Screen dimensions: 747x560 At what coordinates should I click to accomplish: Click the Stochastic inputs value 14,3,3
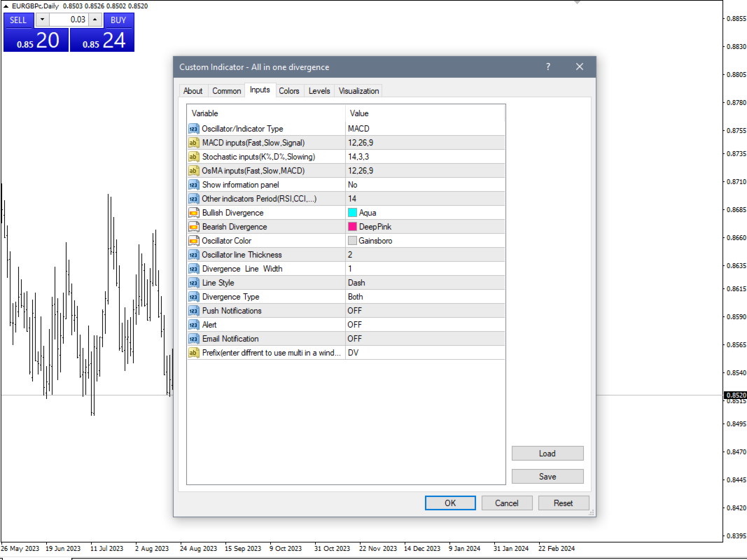(425, 157)
